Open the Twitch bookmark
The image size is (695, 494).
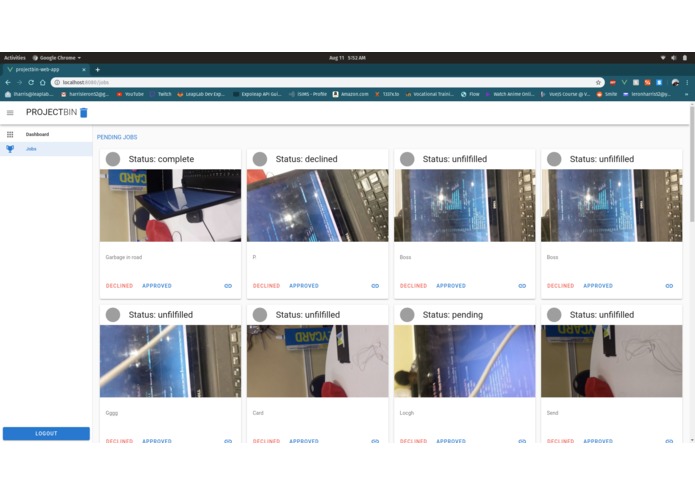160,94
